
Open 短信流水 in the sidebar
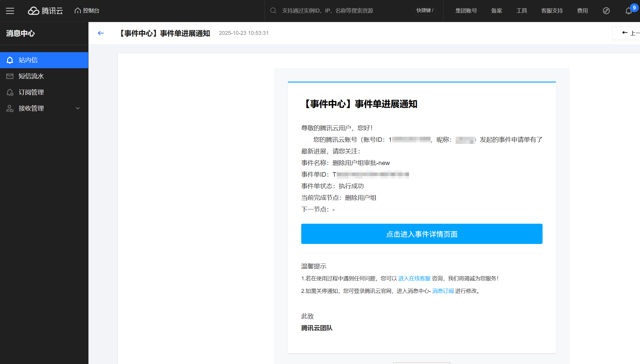pyautogui.click(x=44, y=76)
